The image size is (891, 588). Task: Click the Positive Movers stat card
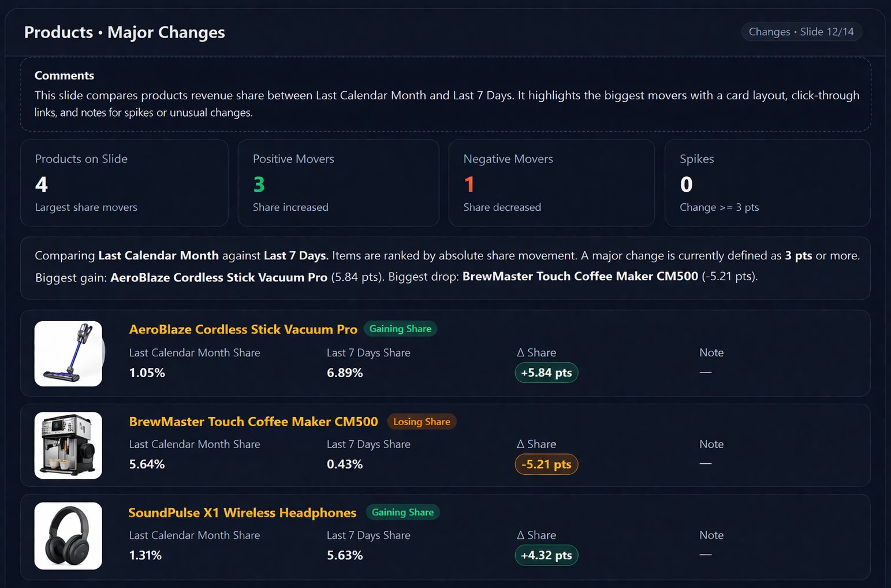[x=338, y=183]
